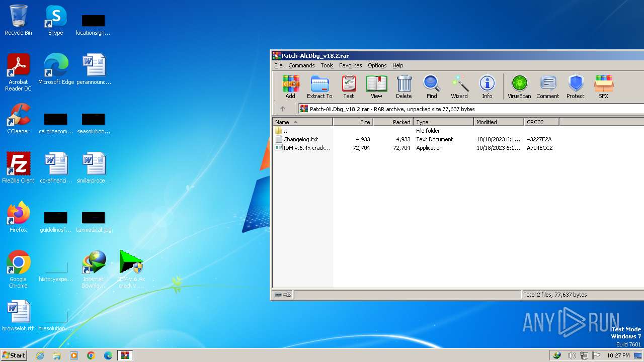The height and width of the screenshot is (362, 644).
Task: Click the Delete toolbar icon
Action: (404, 86)
